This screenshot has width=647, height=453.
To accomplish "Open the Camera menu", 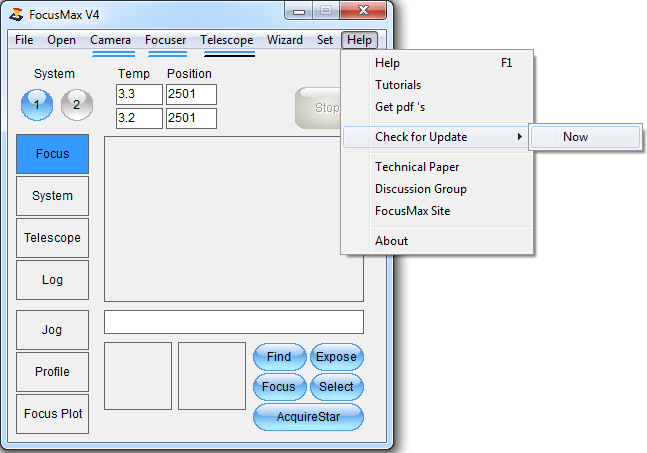I will [110, 40].
